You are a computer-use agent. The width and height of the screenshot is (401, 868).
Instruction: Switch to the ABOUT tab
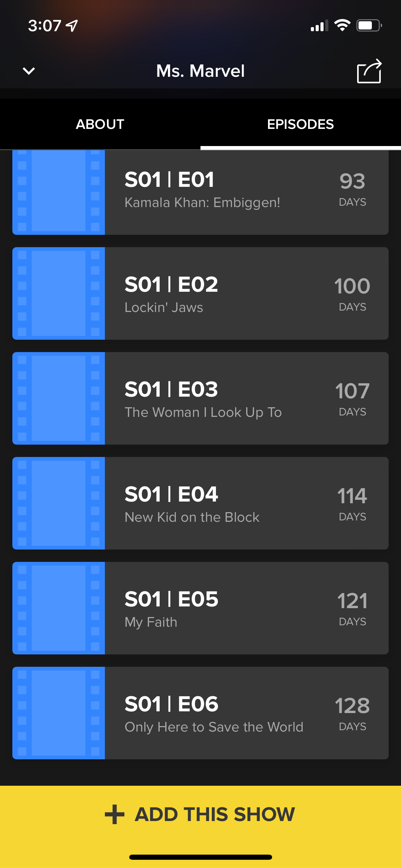click(100, 124)
